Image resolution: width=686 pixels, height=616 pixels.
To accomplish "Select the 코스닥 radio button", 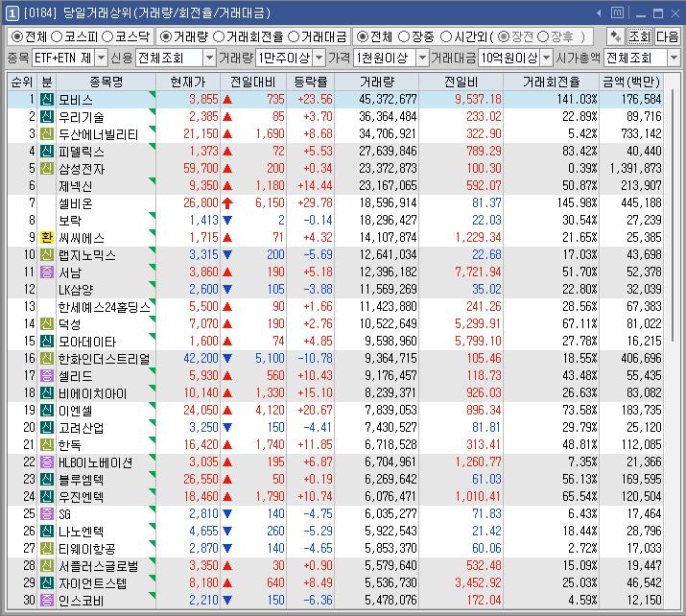I will point(107,36).
